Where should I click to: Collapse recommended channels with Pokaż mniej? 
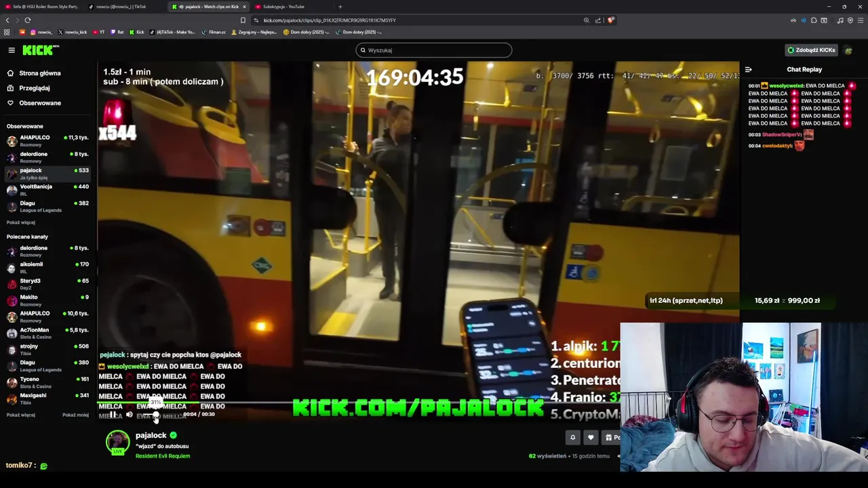[75, 415]
